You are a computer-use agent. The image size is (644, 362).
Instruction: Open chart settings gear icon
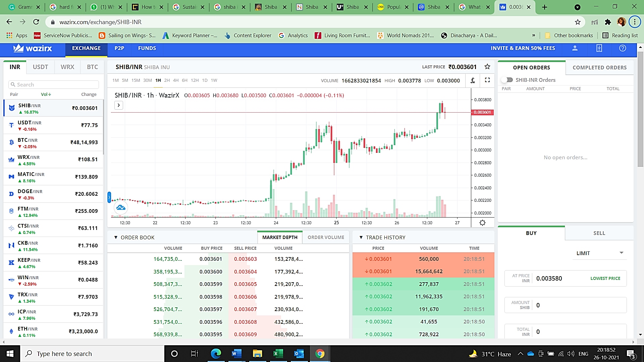coord(482,223)
